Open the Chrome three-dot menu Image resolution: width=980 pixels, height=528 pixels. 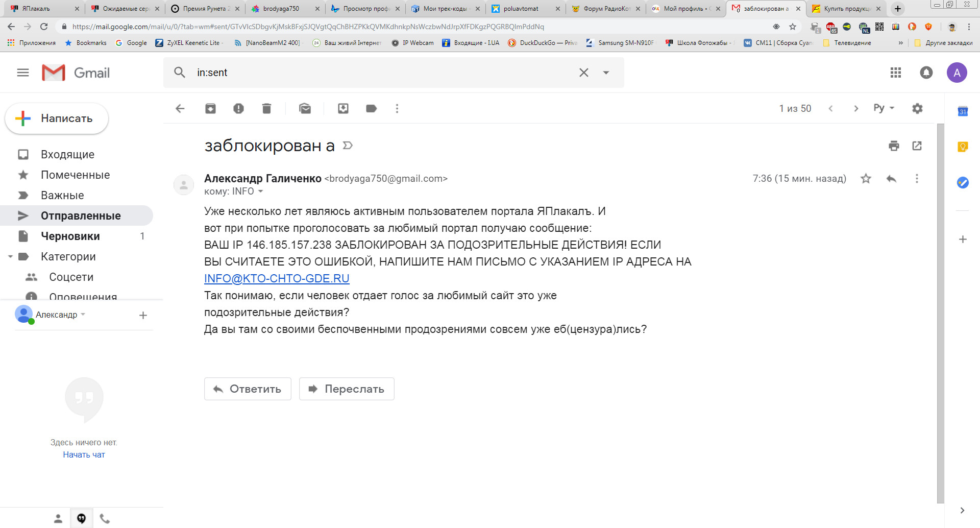click(x=969, y=27)
